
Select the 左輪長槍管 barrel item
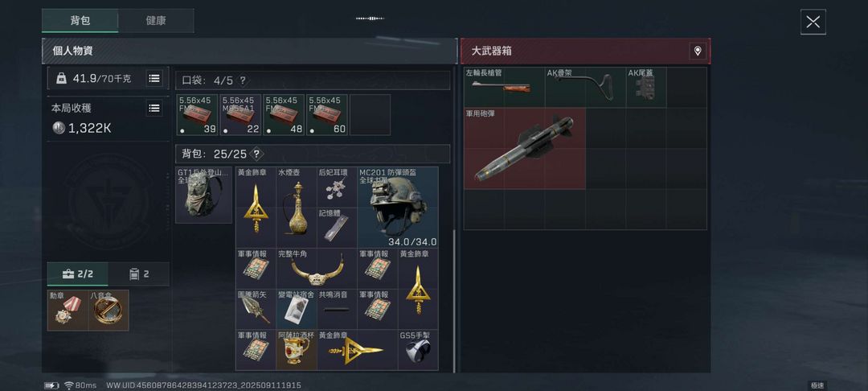click(x=504, y=87)
